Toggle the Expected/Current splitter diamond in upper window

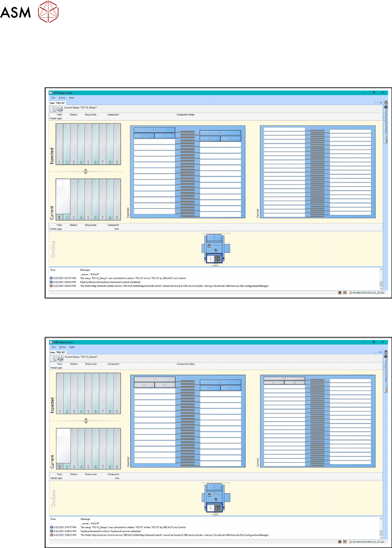point(86,171)
